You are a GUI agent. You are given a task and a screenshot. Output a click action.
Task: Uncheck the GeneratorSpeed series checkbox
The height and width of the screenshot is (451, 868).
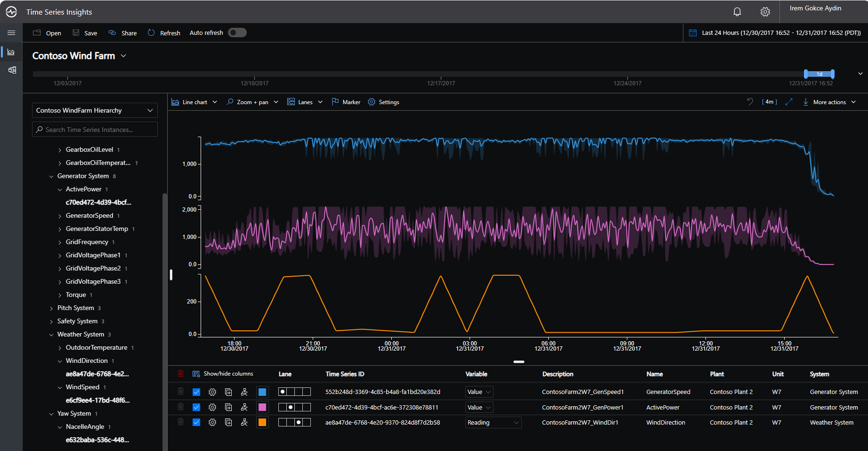click(x=196, y=392)
